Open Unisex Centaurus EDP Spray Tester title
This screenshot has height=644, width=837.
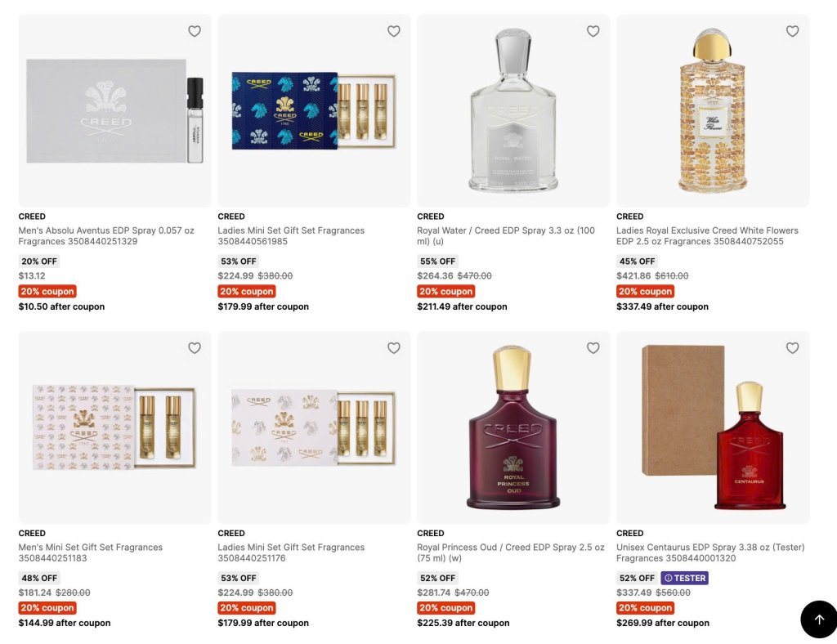[x=710, y=552]
